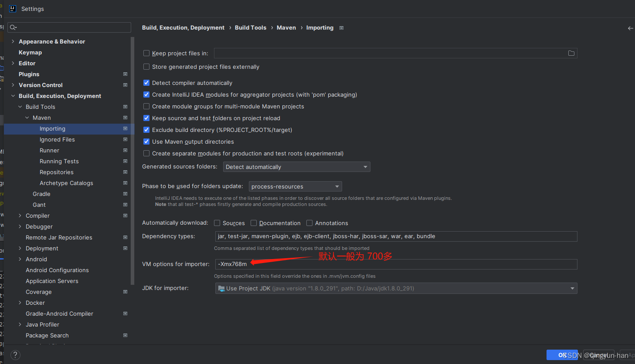Open Application Servers settings page
Screen dimensions: 635x364
click(52, 281)
